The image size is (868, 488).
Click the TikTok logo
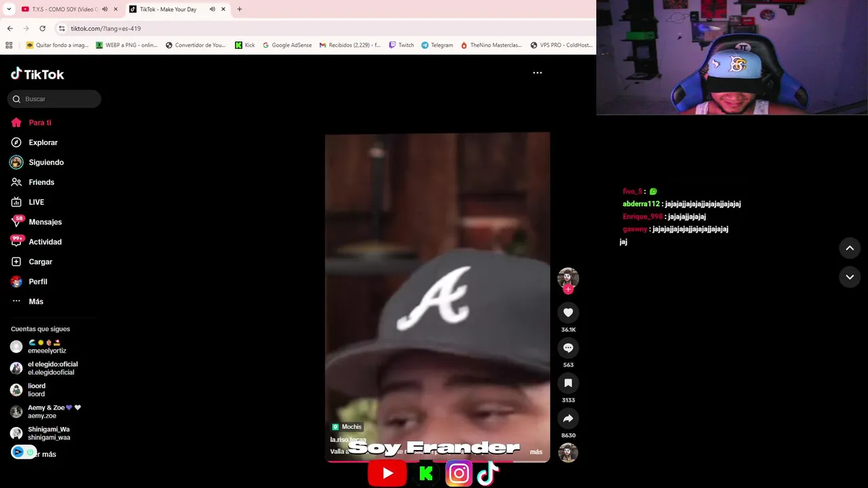[37, 74]
